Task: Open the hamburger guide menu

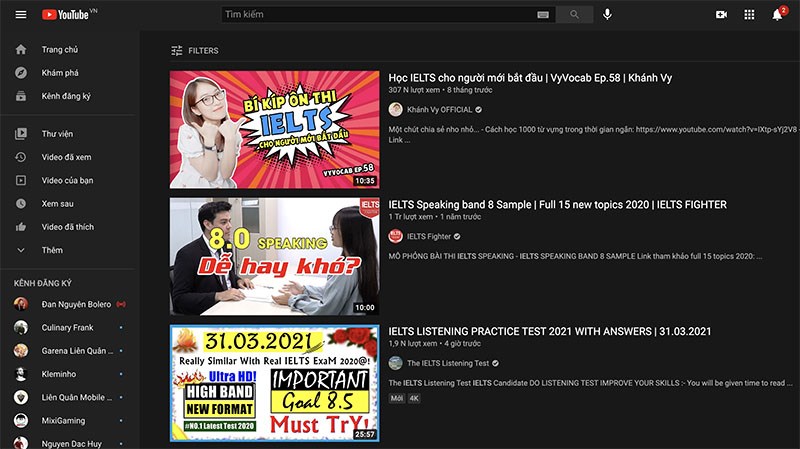Action: pyautogui.click(x=21, y=14)
